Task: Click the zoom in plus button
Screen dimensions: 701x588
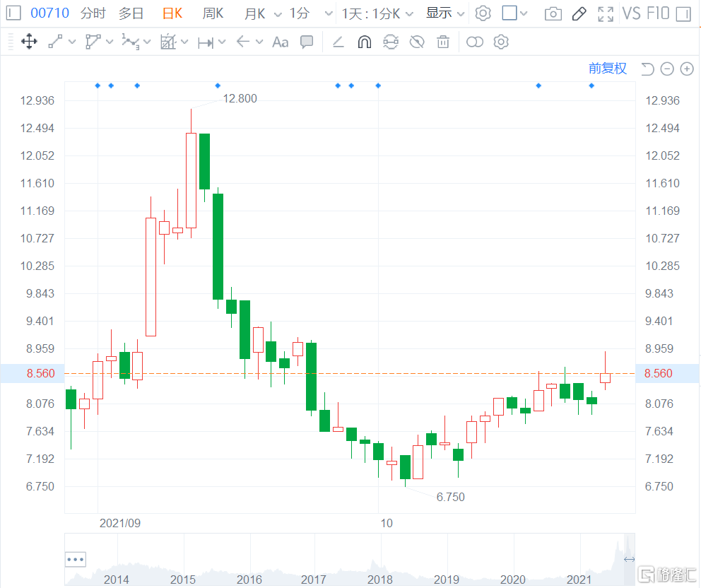Action: 687,69
